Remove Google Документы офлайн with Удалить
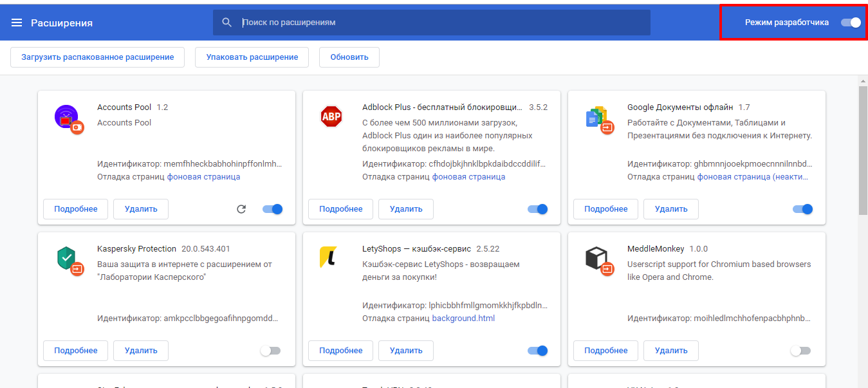Screen dimensions: 868x388 coord(671,209)
